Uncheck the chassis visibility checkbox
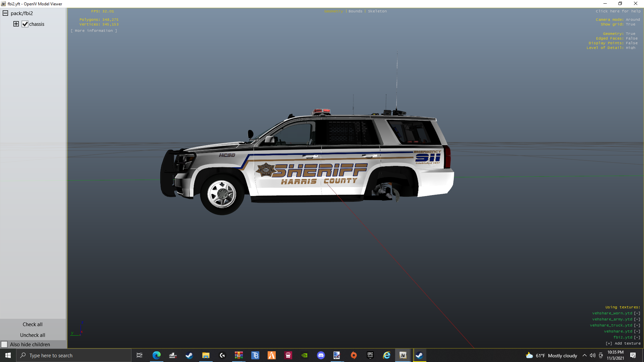The height and width of the screenshot is (362, 644). tap(25, 24)
